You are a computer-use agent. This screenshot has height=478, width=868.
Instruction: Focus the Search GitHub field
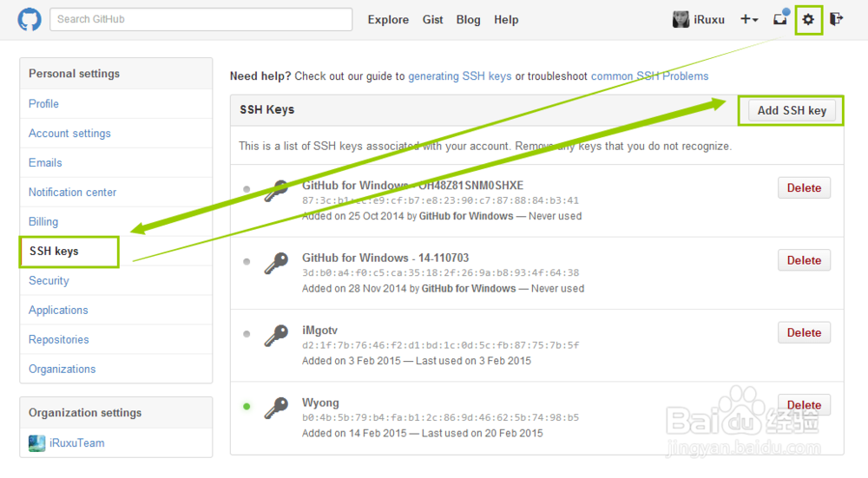201,19
